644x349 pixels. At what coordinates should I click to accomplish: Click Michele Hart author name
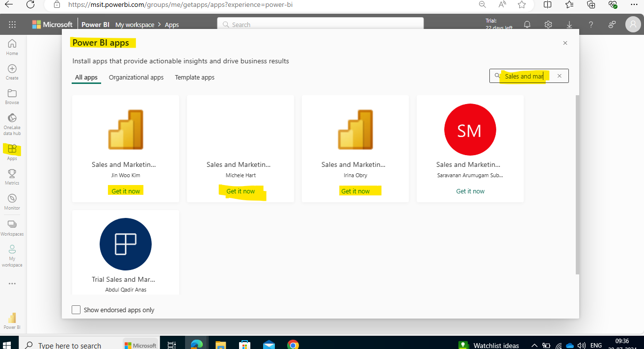point(241,175)
